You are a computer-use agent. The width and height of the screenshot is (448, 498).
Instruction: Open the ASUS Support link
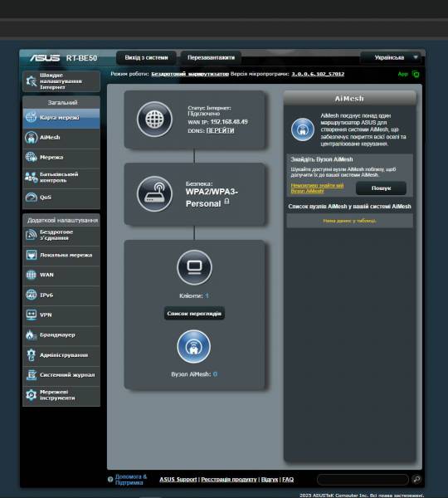point(178,479)
